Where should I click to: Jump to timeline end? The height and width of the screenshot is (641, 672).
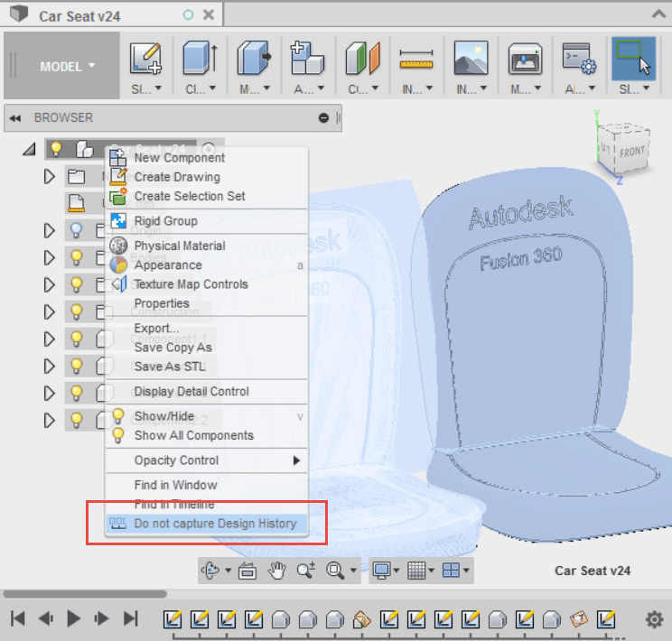pyautogui.click(x=130, y=618)
